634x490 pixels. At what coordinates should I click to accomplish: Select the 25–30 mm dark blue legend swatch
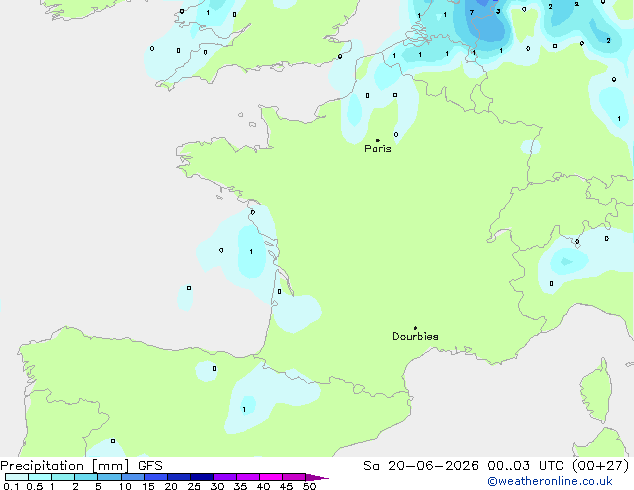tap(202, 477)
